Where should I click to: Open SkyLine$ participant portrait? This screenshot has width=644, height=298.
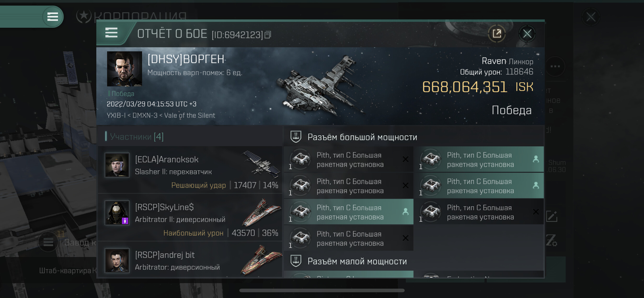point(117,213)
